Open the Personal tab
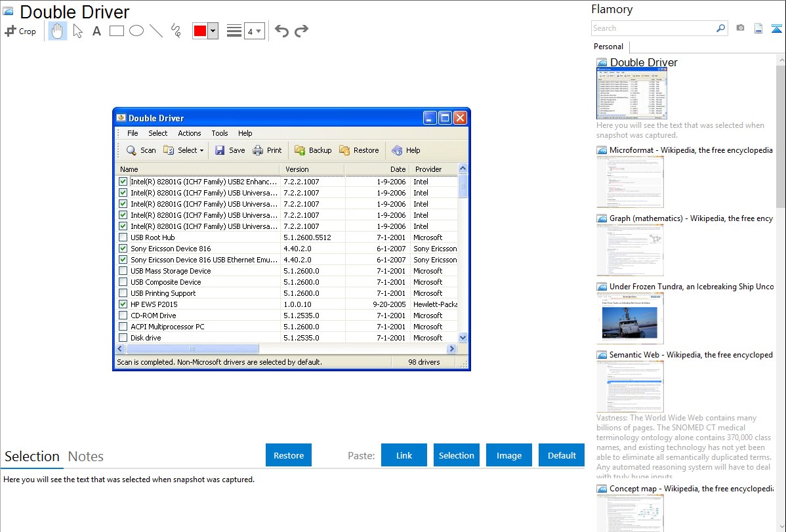Screen dimensions: 786x532 point(609,47)
